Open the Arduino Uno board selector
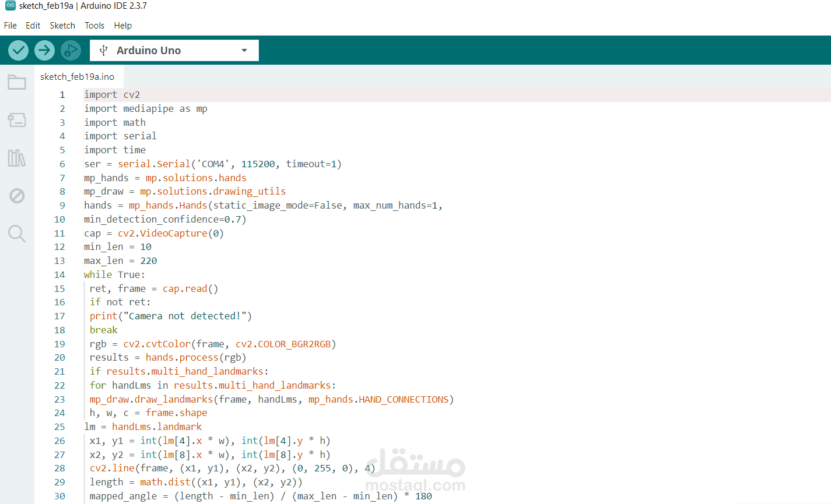 [x=174, y=51]
